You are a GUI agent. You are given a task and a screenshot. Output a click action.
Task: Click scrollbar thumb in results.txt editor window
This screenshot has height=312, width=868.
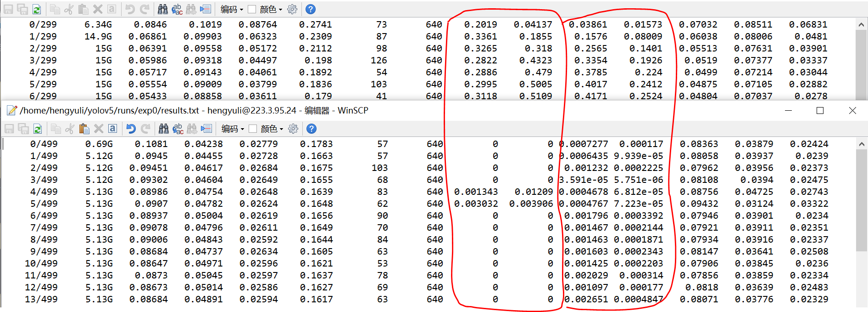pos(861,200)
